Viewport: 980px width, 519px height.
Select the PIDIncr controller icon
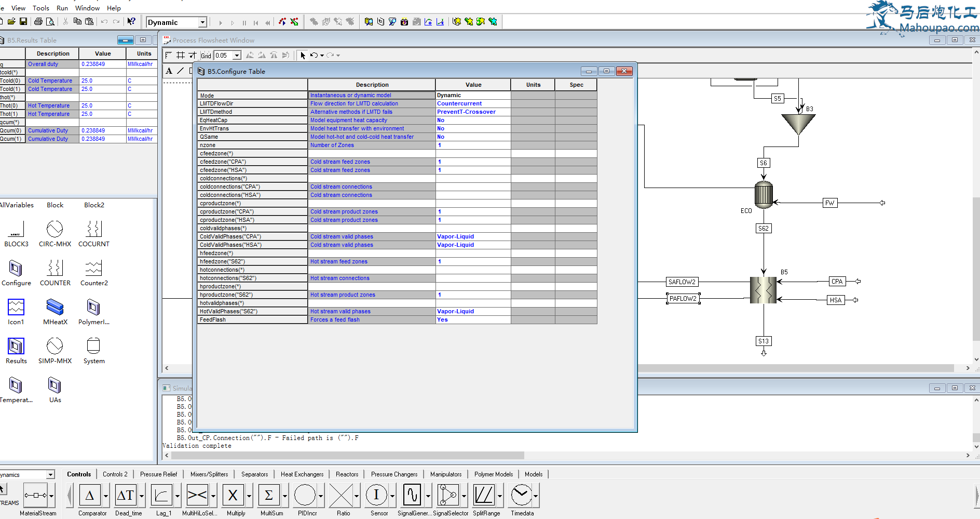(305, 496)
